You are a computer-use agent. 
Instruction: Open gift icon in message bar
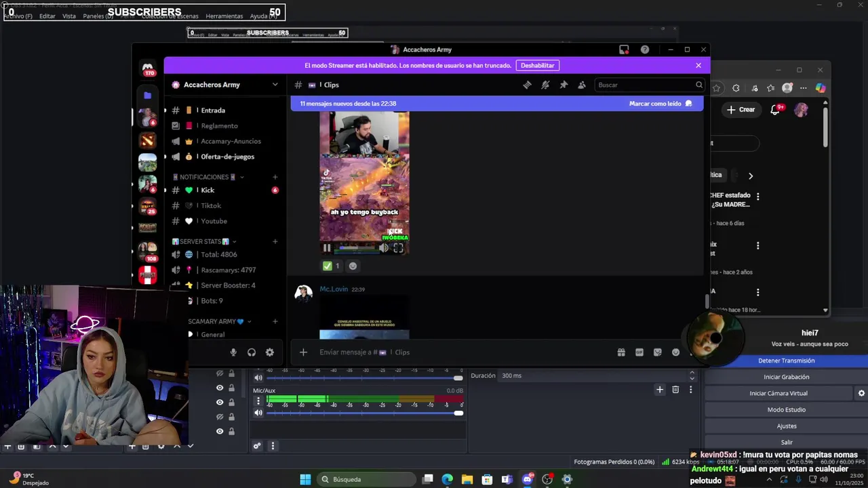click(621, 352)
